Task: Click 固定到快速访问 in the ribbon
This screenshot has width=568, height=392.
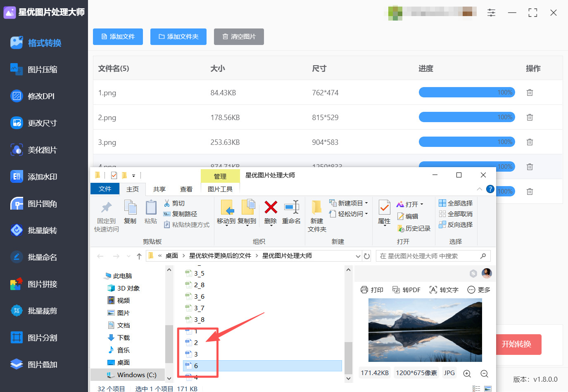Action: [x=107, y=217]
